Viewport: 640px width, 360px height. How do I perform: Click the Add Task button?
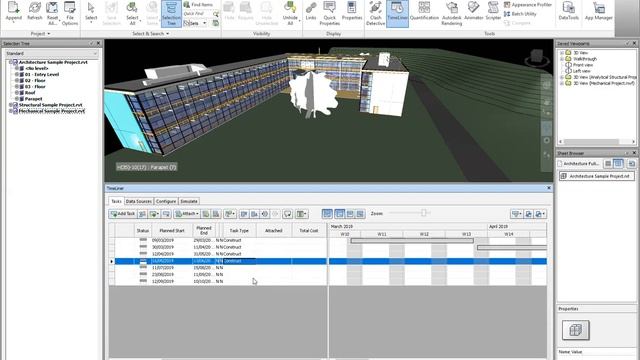(x=123, y=214)
